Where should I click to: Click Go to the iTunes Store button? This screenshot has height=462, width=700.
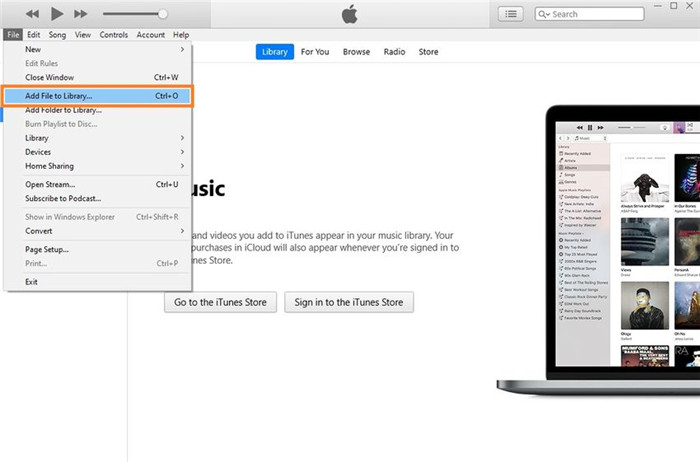220,302
